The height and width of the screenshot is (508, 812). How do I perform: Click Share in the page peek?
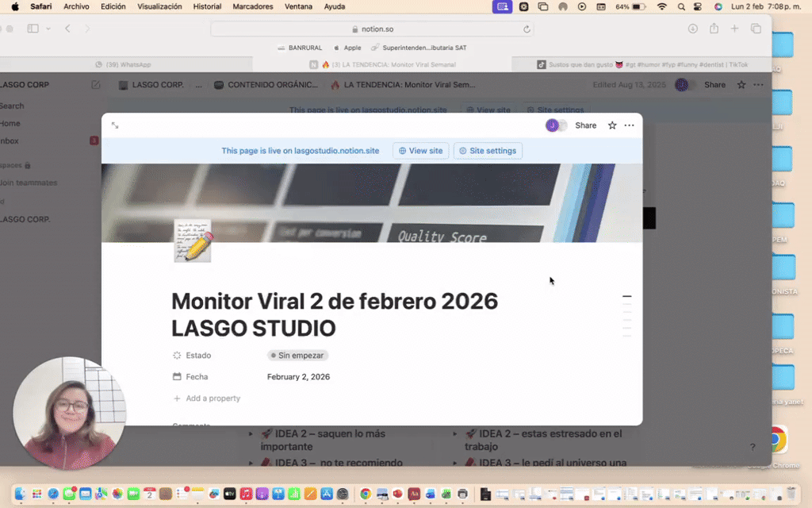(586, 125)
